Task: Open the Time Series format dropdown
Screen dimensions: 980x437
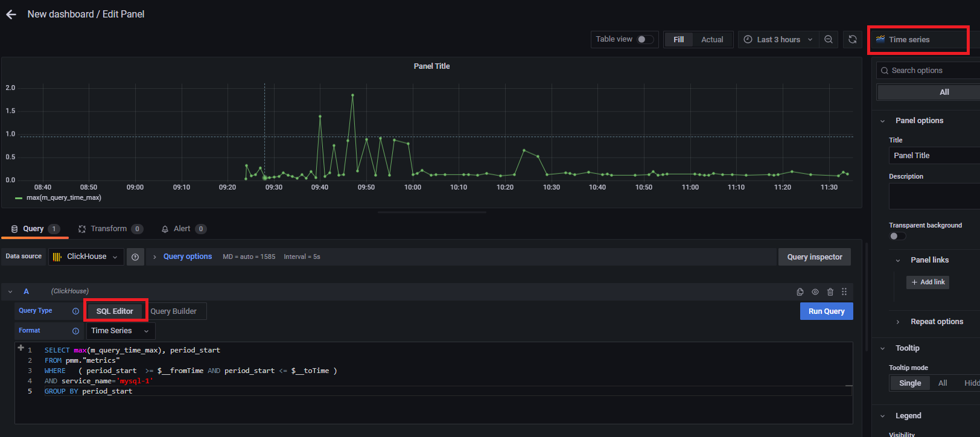Action: pos(121,331)
